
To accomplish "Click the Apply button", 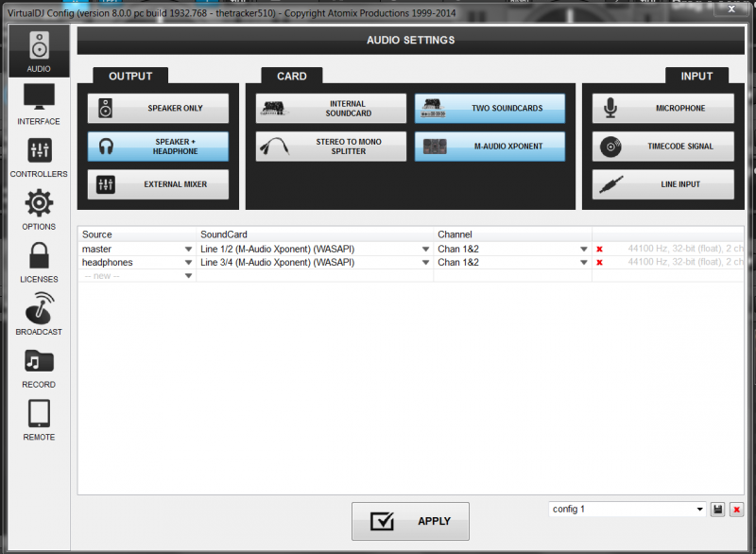I will click(410, 521).
